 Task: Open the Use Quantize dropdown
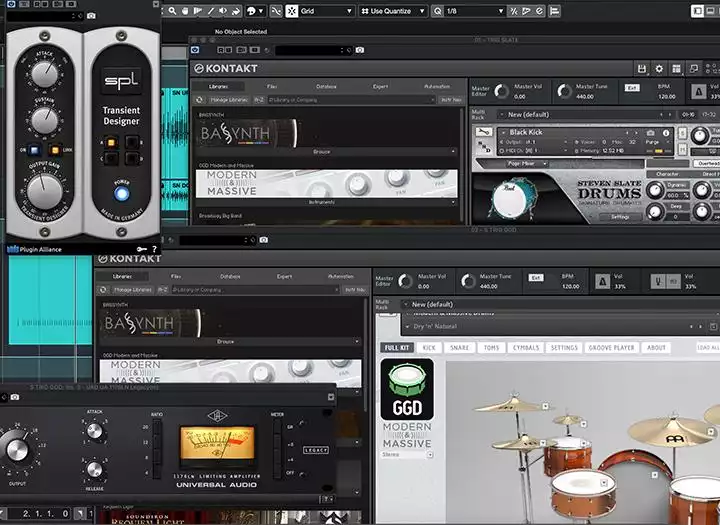click(x=393, y=11)
